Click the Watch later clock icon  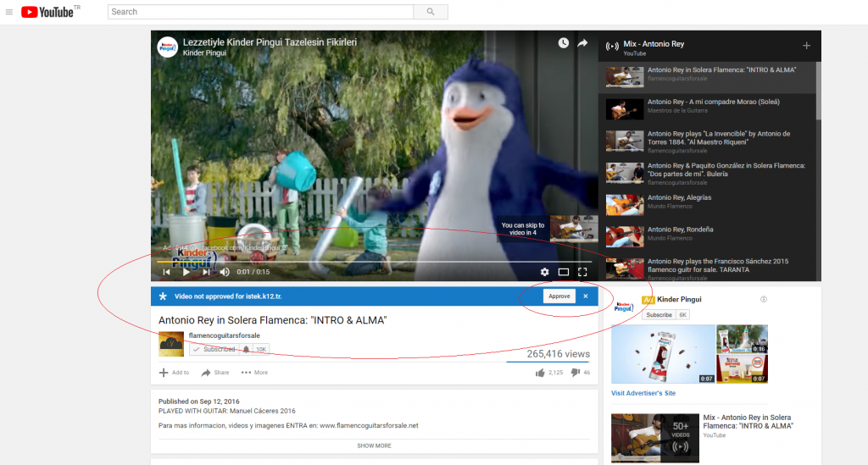(x=564, y=43)
